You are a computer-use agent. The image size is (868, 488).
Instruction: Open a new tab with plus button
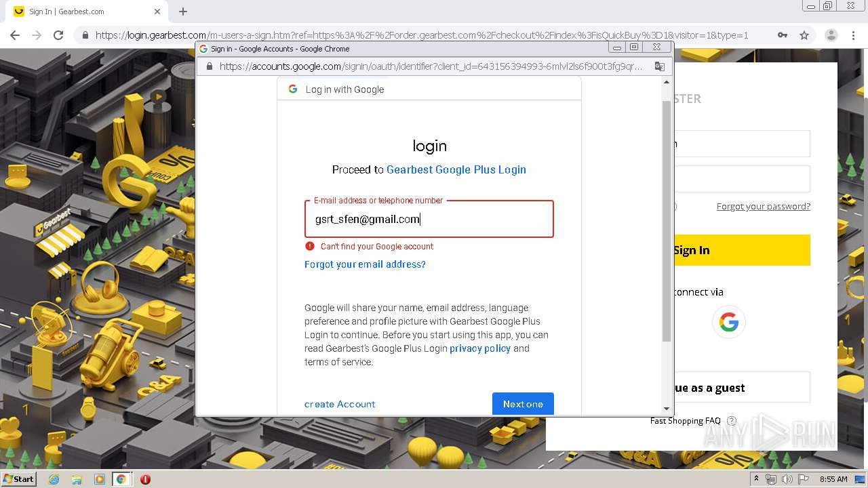[183, 12]
